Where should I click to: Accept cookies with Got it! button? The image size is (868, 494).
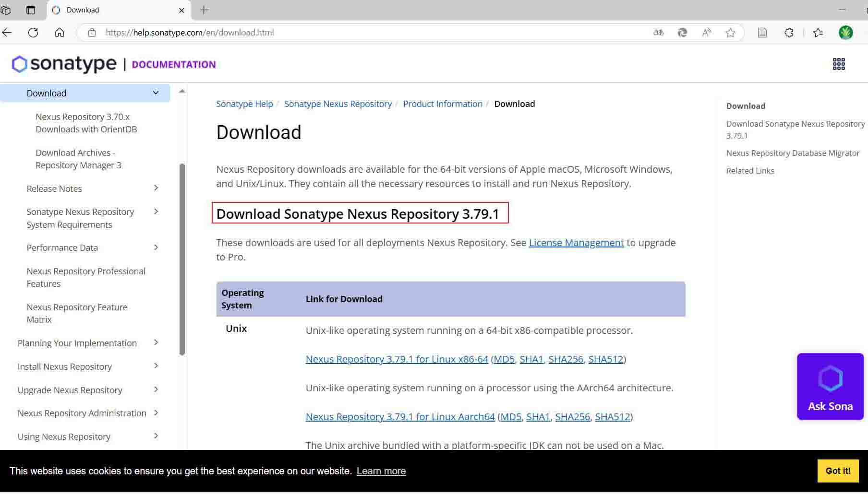838,471
